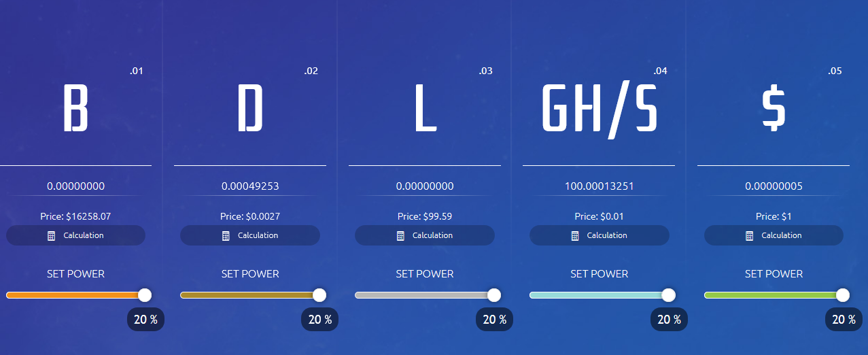Click calculator icon under Price: $1
This screenshot has height=355, width=868.
click(749, 235)
